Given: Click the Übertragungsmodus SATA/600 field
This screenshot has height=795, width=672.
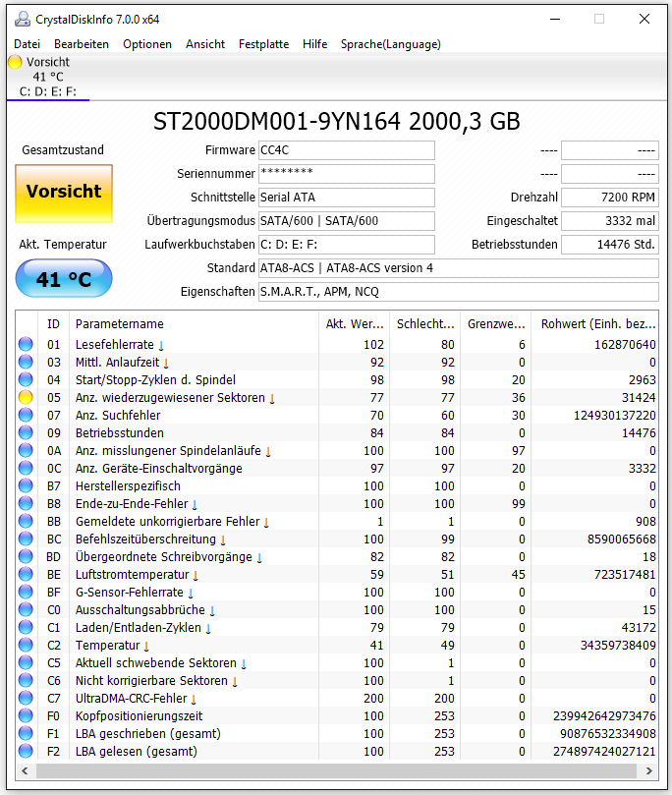Looking at the screenshot, I should (347, 221).
